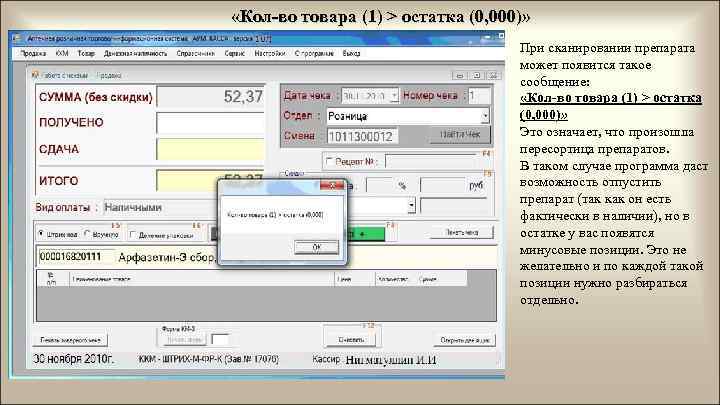Click the application icon in the title bar
This screenshot has width=720, height=405.
point(17,39)
